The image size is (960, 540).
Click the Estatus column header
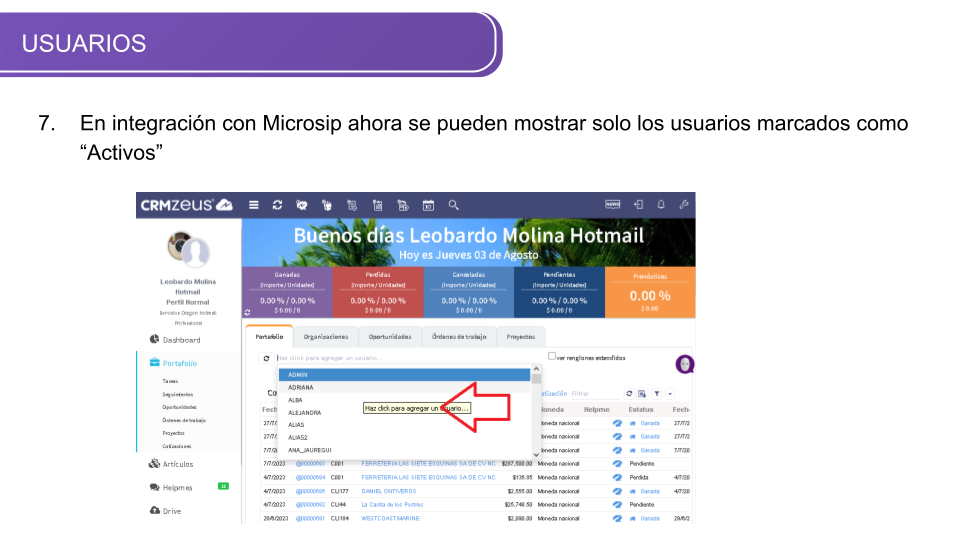tap(640, 410)
